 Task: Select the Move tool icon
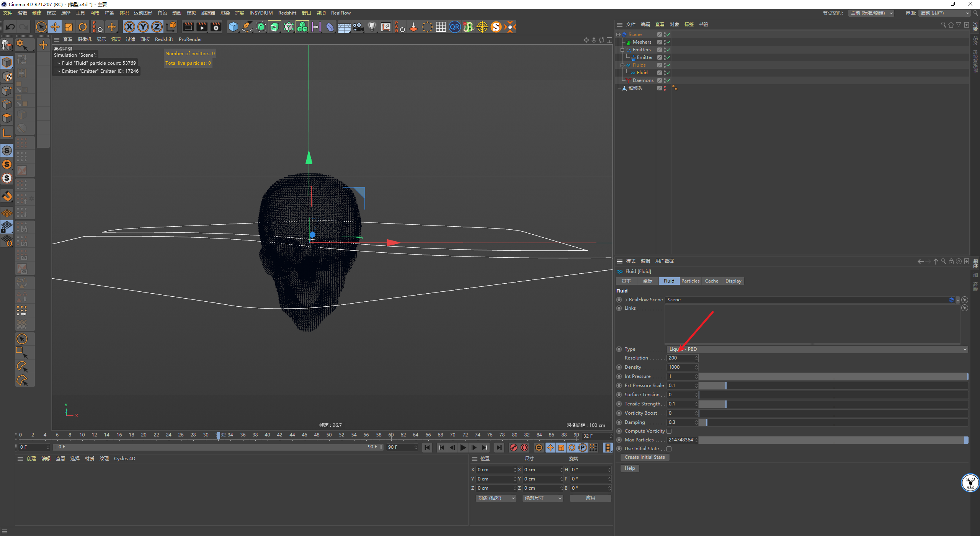(55, 27)
